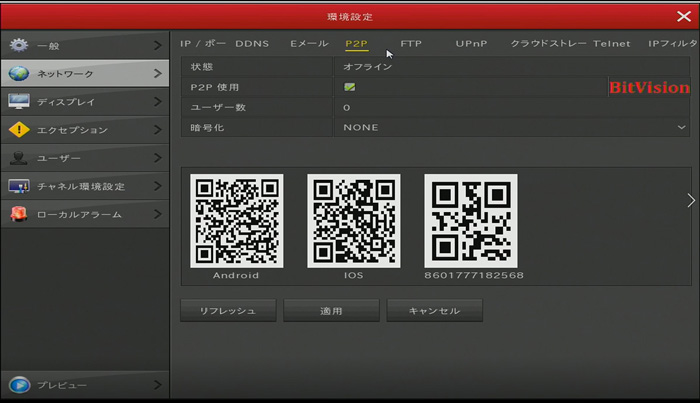The height and width of the screenshot is (403, 700).
Task: Select the 一般 menu label
Action: click(x=48, y=46)
